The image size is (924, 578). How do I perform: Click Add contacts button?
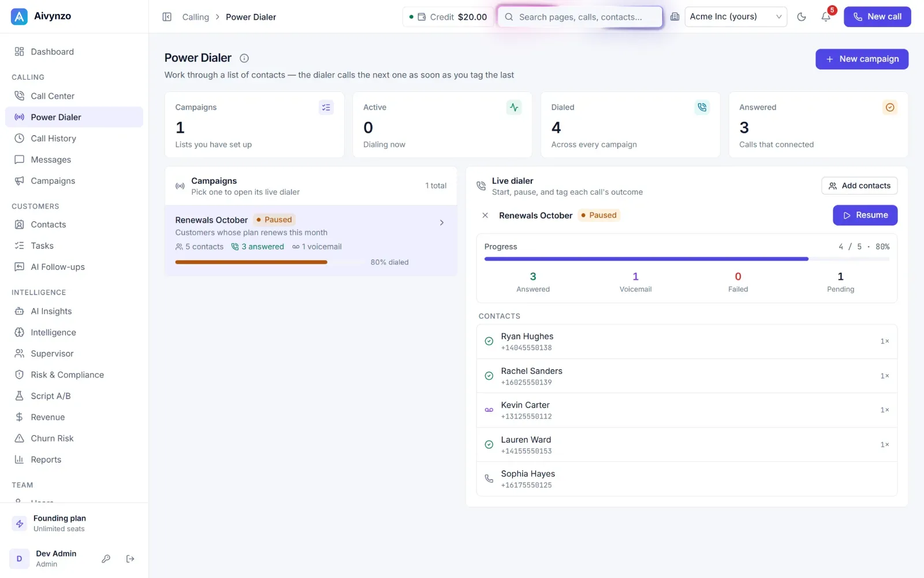coord(859,186)
